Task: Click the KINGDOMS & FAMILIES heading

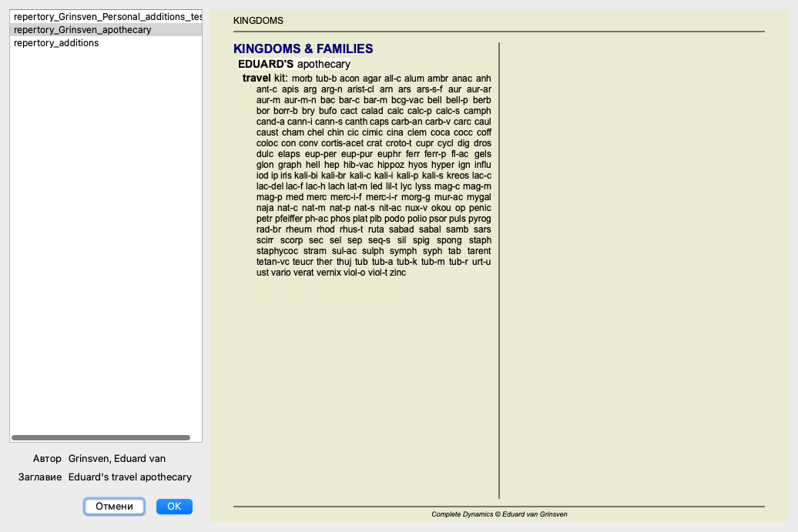Action: (x=303, y=49)
